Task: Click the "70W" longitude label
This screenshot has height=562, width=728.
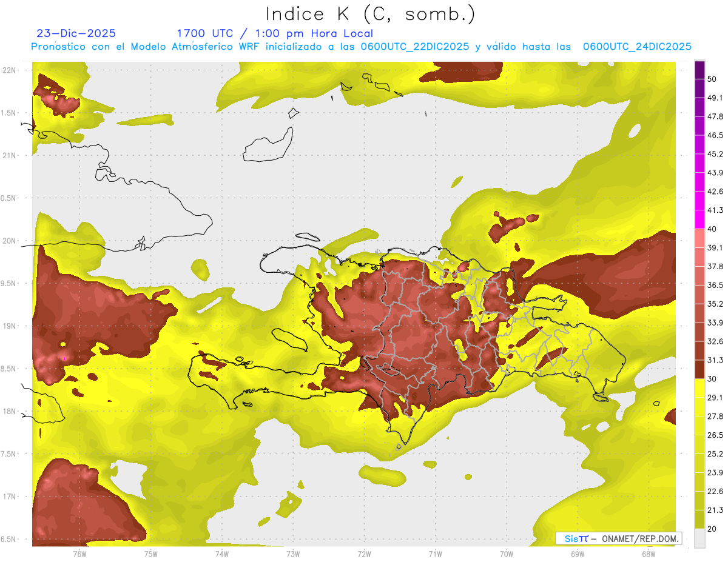Action: coord(507,554)
